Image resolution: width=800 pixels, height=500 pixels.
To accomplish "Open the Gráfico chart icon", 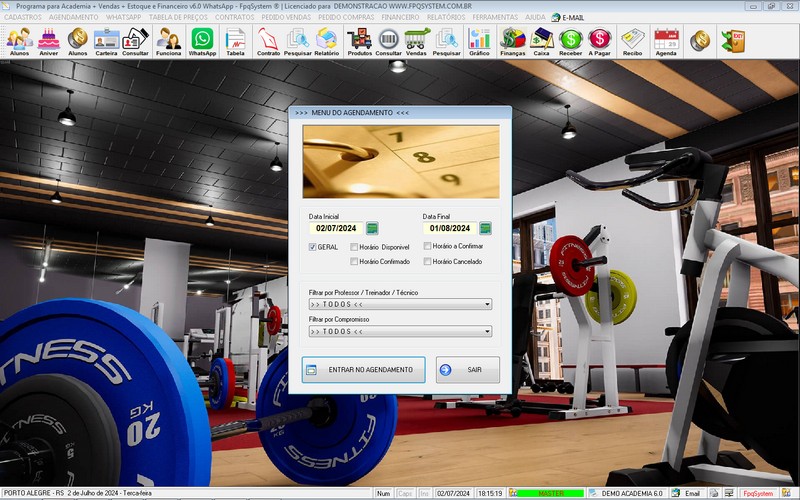I will 479,42.
